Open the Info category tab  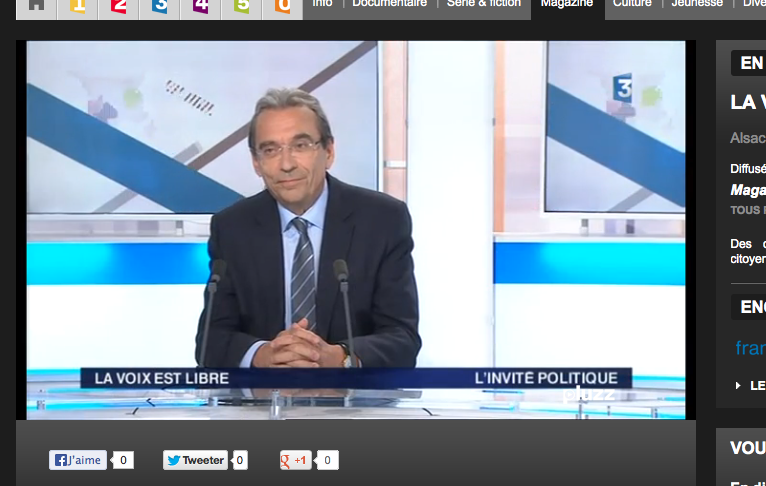[x=322, y=5]
